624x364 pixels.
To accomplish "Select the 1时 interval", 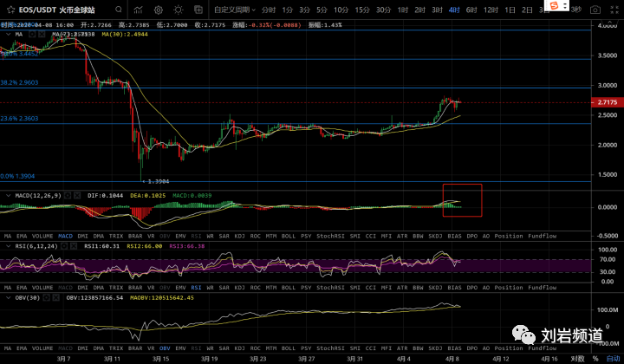I will (x=403, y=10).
